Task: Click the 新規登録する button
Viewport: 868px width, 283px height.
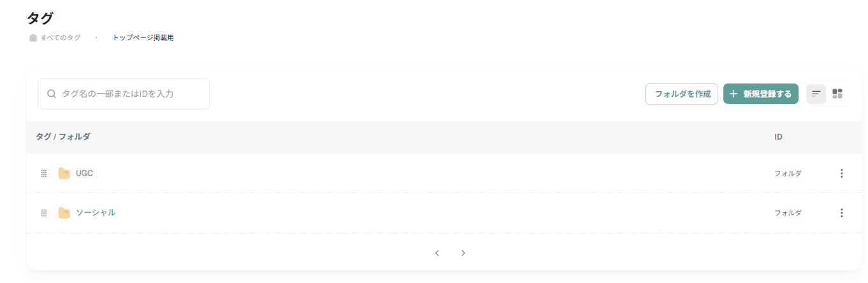Action: [x=761, y=94]
